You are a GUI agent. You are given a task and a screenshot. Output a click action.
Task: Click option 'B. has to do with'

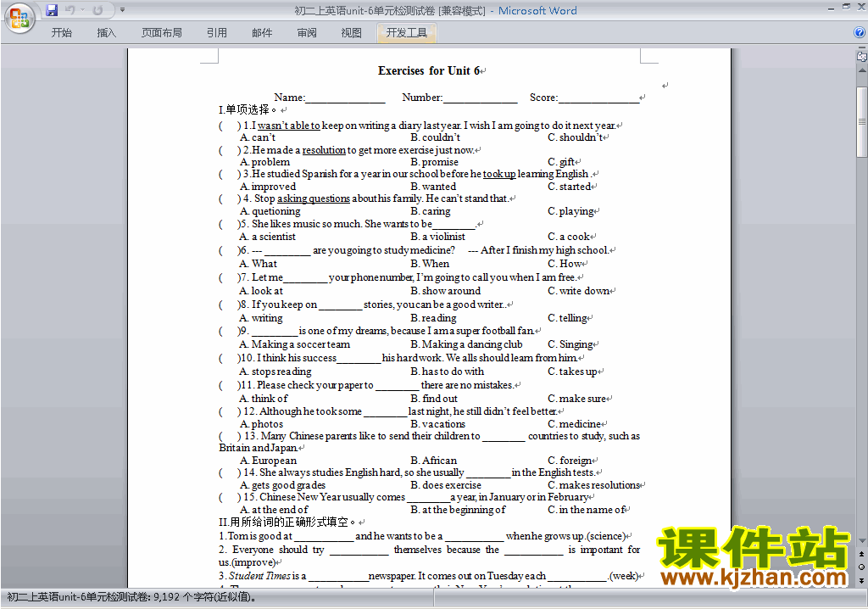pyautogui.click(x=448, y=372)
